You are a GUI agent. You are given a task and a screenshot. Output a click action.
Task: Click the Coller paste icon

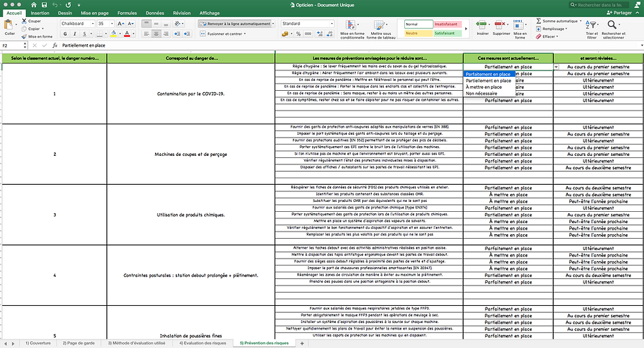(9, 26)
